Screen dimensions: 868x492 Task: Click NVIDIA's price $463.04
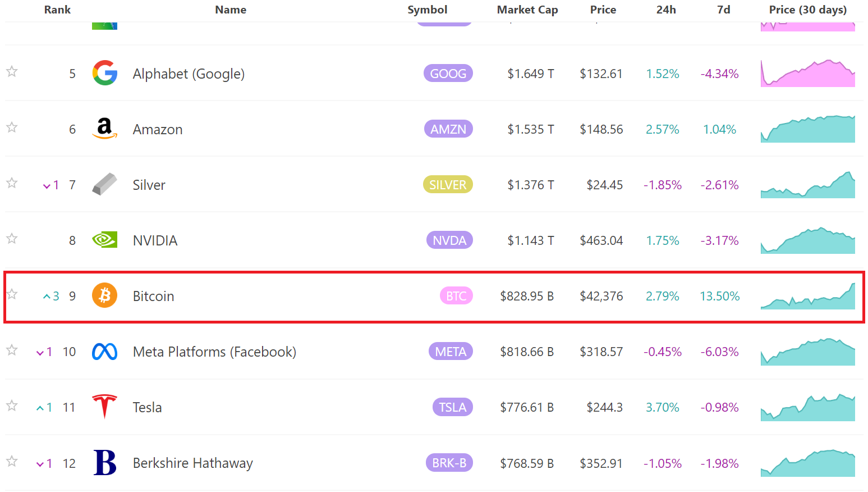click(x=601, y=240)
